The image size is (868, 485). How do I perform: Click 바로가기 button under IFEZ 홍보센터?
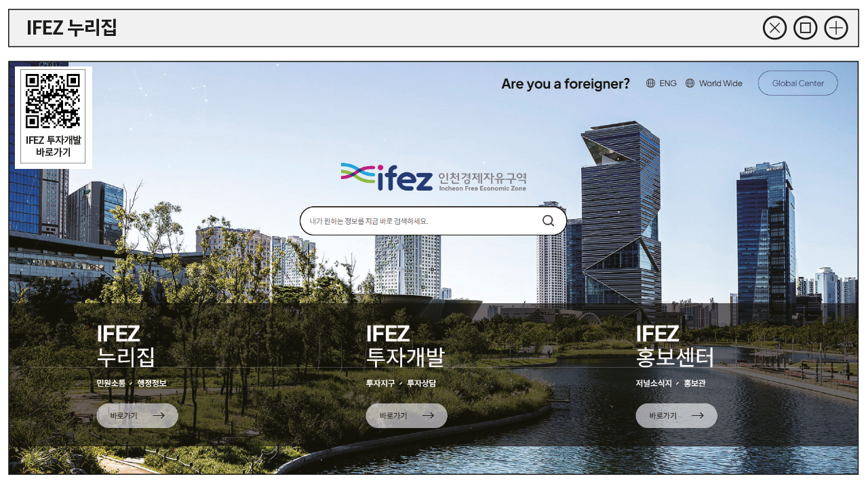coord(676,416)
